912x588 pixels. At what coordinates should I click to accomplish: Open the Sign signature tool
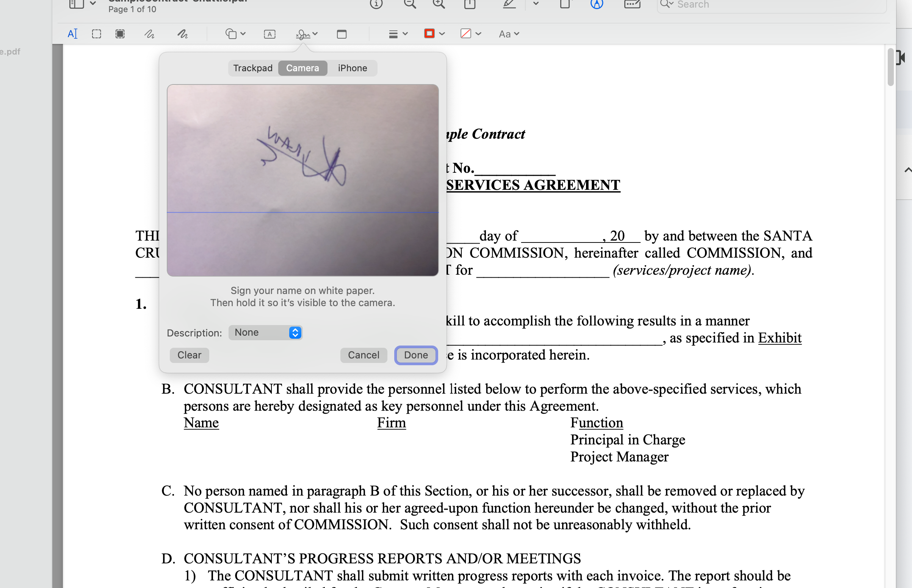click(x=304, y=34)
